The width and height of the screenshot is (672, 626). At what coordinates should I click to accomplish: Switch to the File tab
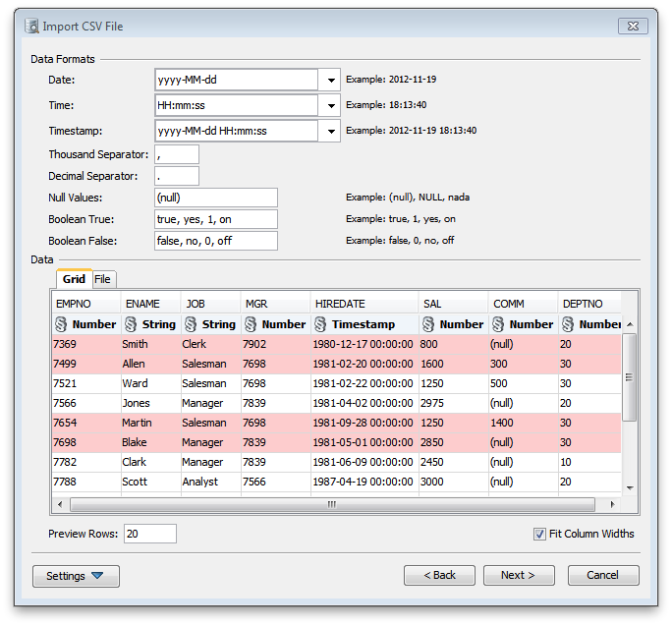click(102, 279)
